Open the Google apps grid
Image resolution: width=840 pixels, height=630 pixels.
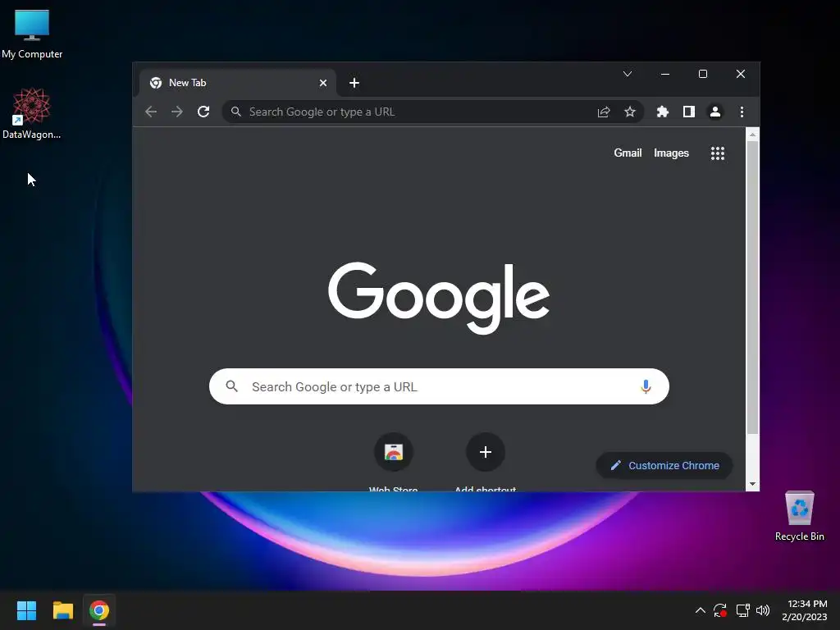717,153
